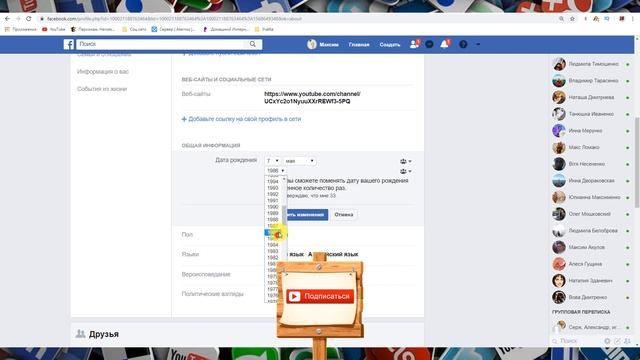Screen dimensions: 640x360
Task: Open notifications bell icon
Action: 444,44
